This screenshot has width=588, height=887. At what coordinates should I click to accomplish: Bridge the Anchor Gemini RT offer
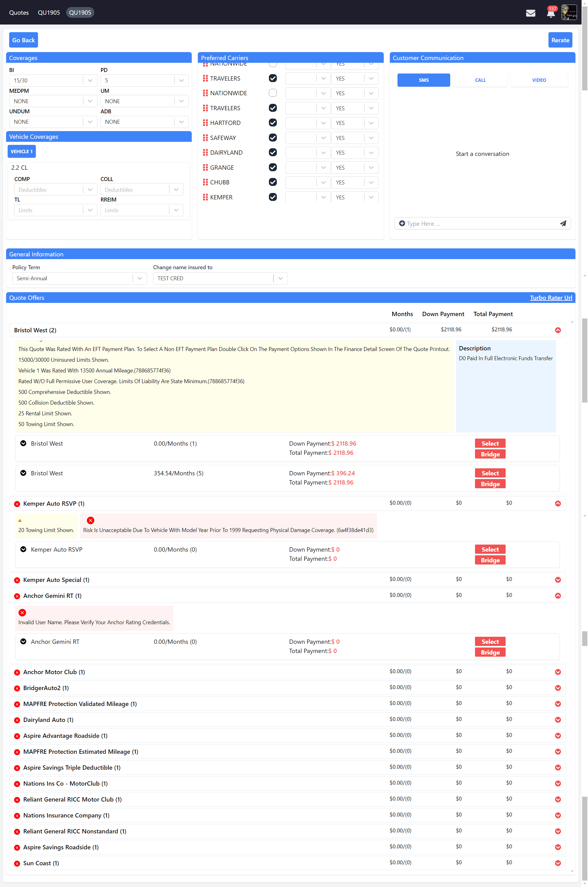coord(490,652)
